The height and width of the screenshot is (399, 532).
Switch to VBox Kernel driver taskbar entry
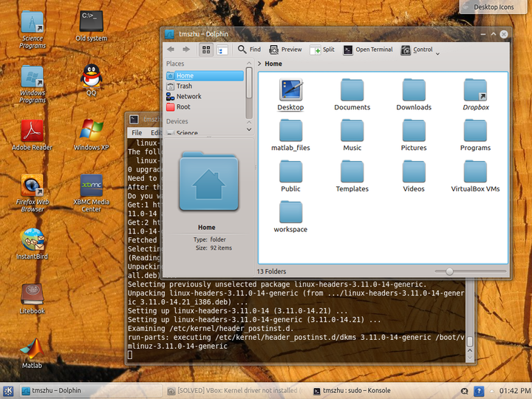coord(236,391)
